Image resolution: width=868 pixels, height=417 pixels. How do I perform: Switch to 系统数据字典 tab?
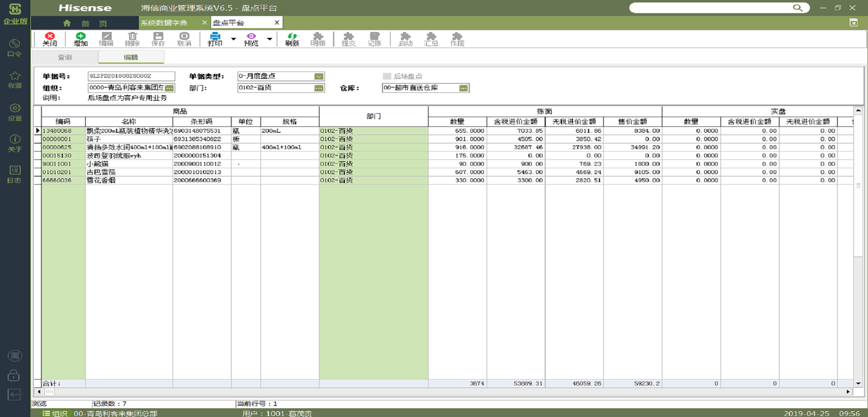[x=164, y=23]
